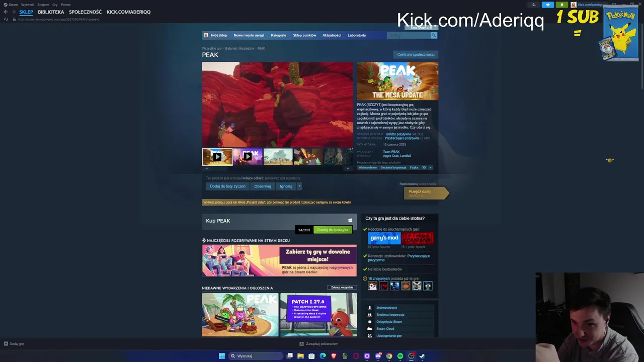The width and height of the screenshot is (644, 362).
Task: Play the second PEAK trailer thumbnail
Action: (248, 157)
